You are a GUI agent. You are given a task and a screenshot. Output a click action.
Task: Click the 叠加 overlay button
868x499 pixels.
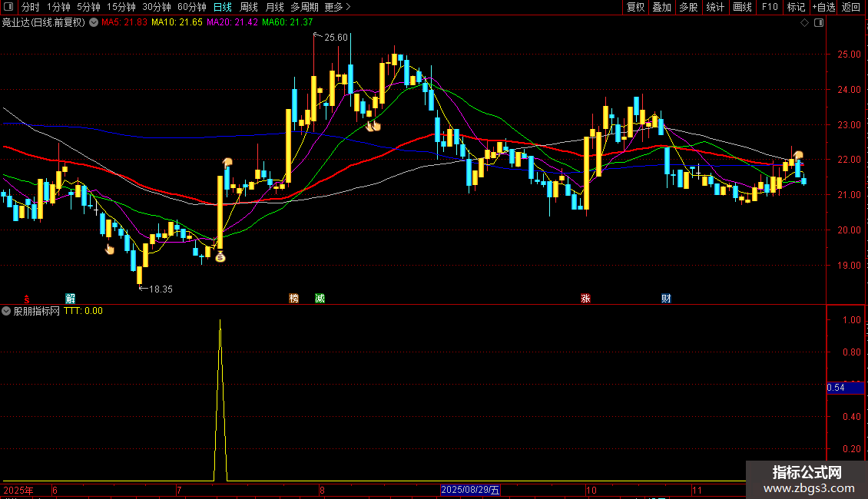pos(661,7)
